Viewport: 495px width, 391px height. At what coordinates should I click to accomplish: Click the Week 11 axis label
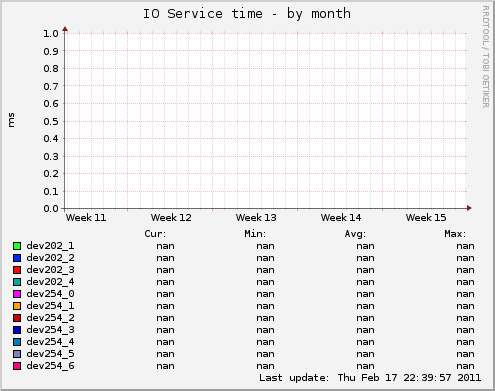tap(86, 218)
